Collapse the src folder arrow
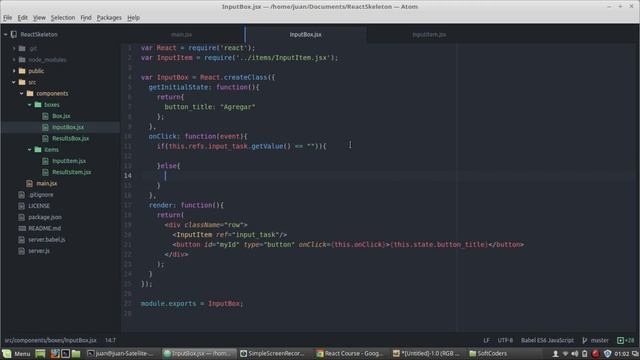The image size is (640, 360). pos(14,82)
